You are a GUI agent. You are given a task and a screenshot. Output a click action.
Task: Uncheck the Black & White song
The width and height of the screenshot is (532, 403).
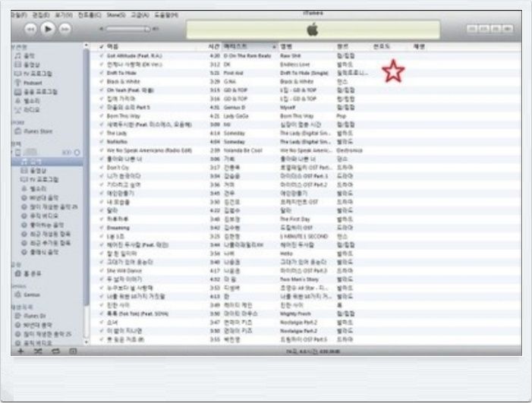(x=102, y=81)
